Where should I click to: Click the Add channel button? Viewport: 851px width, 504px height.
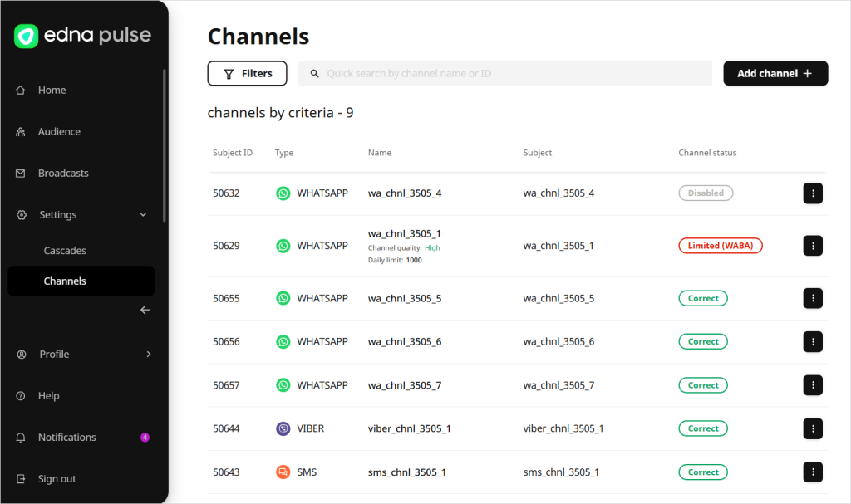775,74
